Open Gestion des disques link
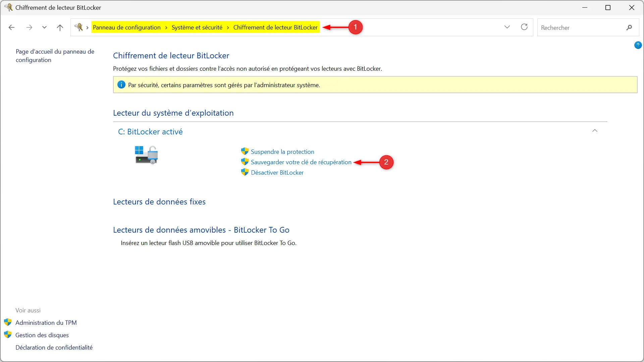644x362 pixels. coord(42,335)
